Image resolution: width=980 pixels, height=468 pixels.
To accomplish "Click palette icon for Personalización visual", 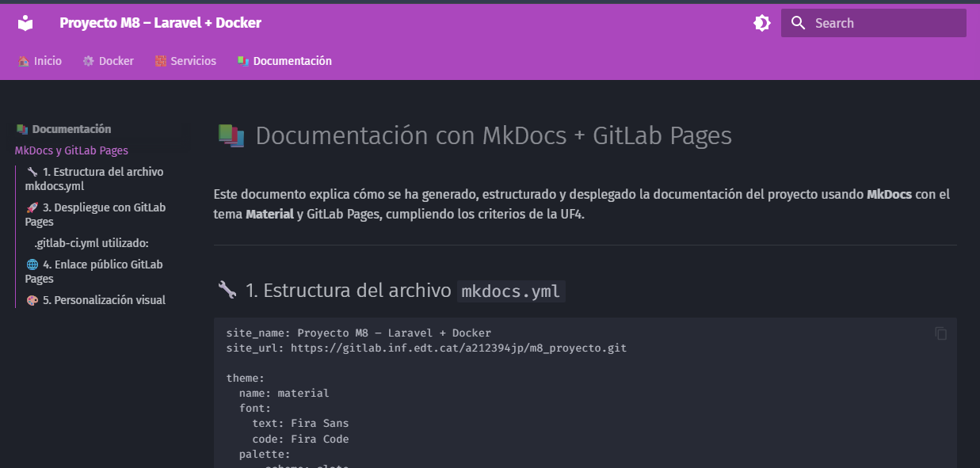I will click(32, 300).
